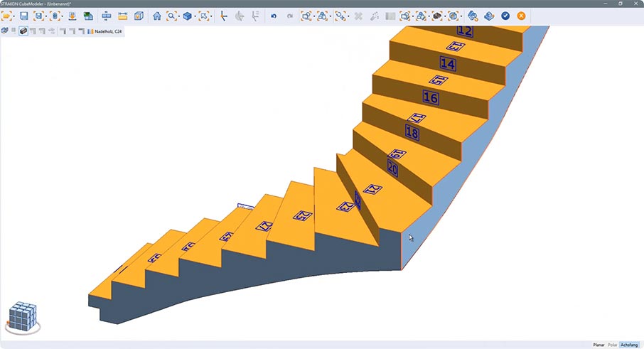Select the highlighted solid body toolbar item
This screenshot has height=349, width=644.
[23, 31]
